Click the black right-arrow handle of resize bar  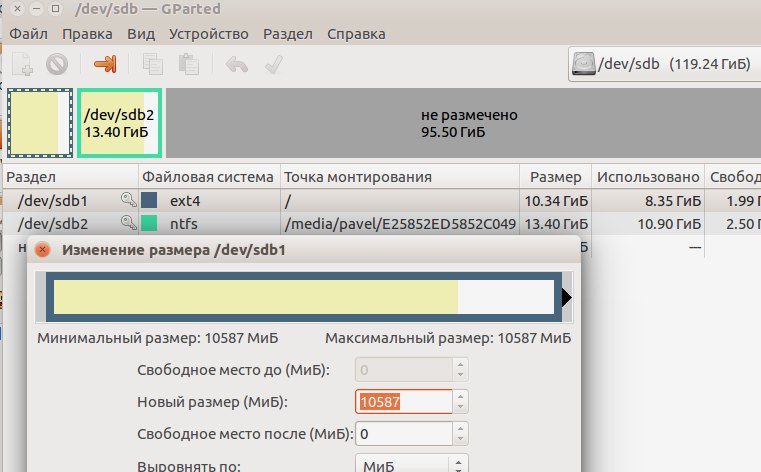point(567,297)
